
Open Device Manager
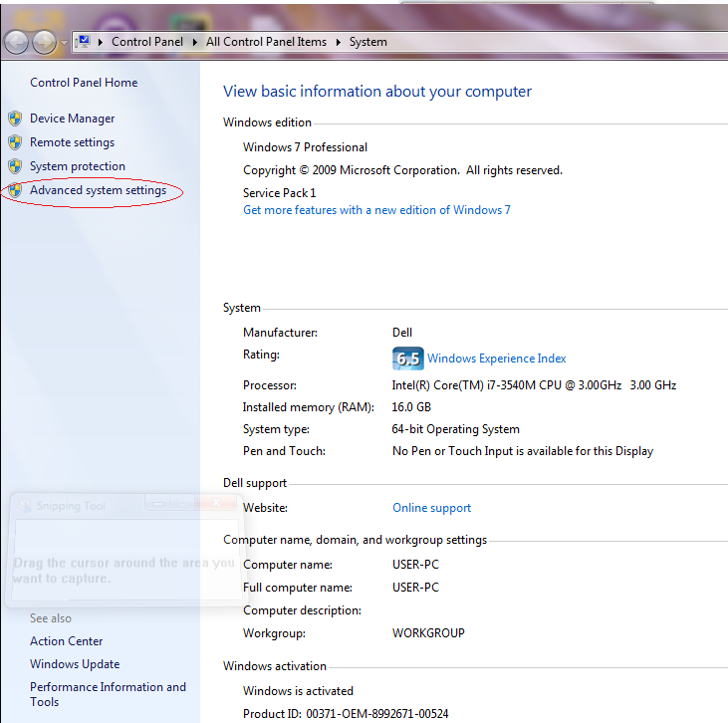[72, 119]
